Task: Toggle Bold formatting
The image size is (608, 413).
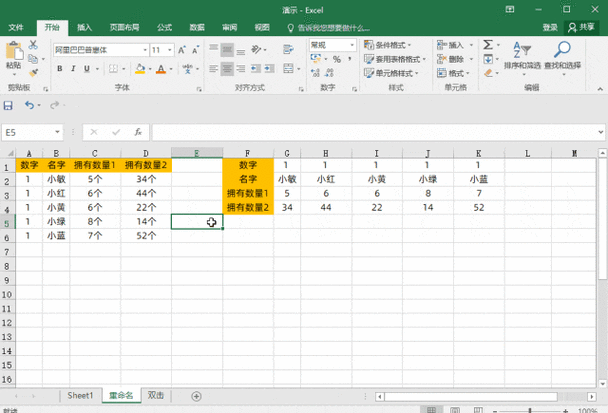Action: pyautogui.click(x=60, y=69)
